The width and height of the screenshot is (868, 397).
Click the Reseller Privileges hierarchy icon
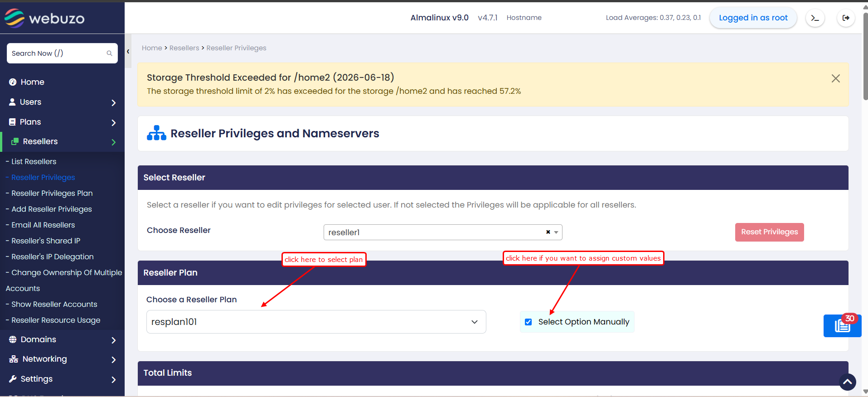tap(156, 133)
